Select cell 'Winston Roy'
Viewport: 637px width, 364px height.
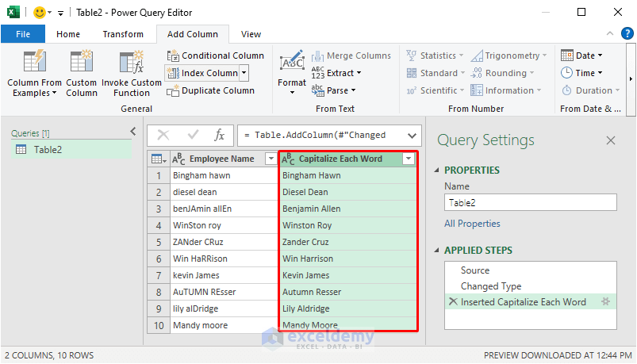pos(347,225)
